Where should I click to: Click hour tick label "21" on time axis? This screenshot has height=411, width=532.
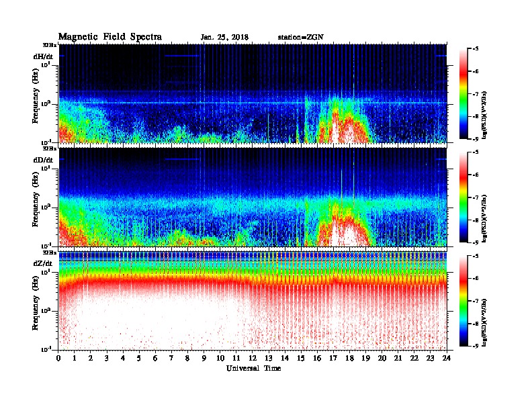(x=398, y=358)
